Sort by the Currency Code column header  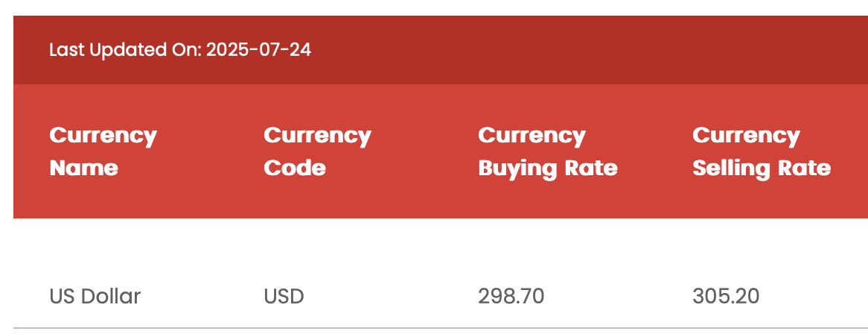click(x=317, y=151)
